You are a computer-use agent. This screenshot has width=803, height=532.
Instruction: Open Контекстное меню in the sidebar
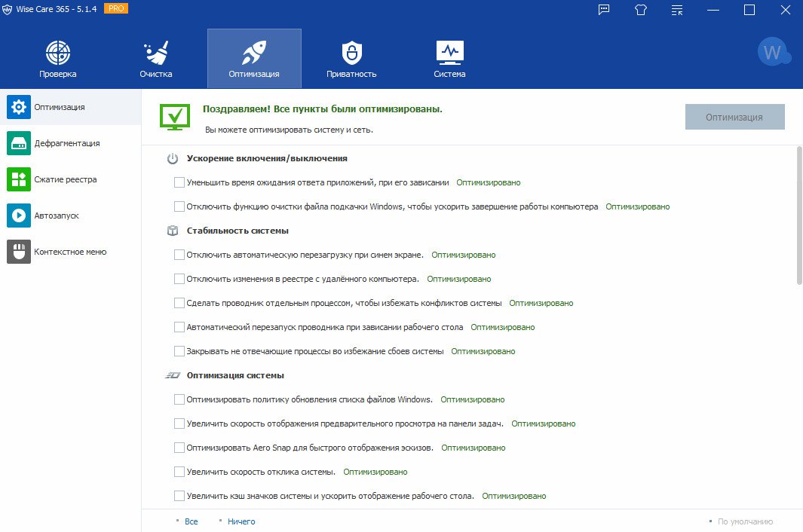coord(69,252)
